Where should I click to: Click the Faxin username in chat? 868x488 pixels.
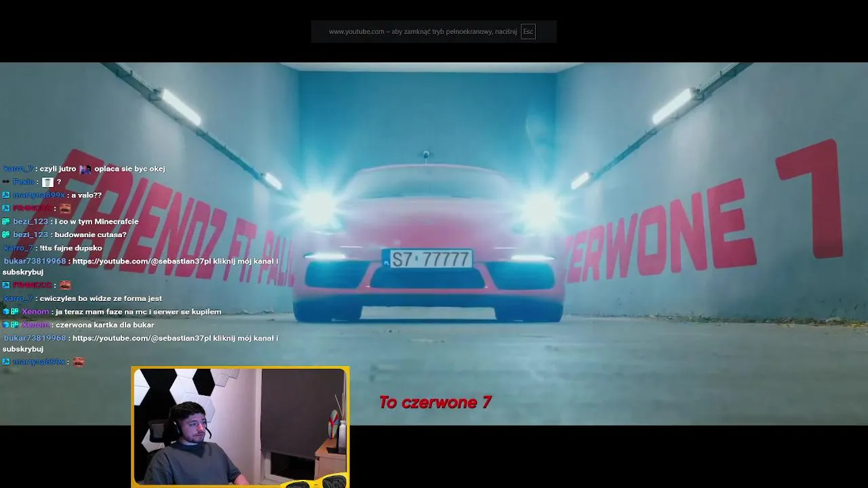click(x=23, y=182)
